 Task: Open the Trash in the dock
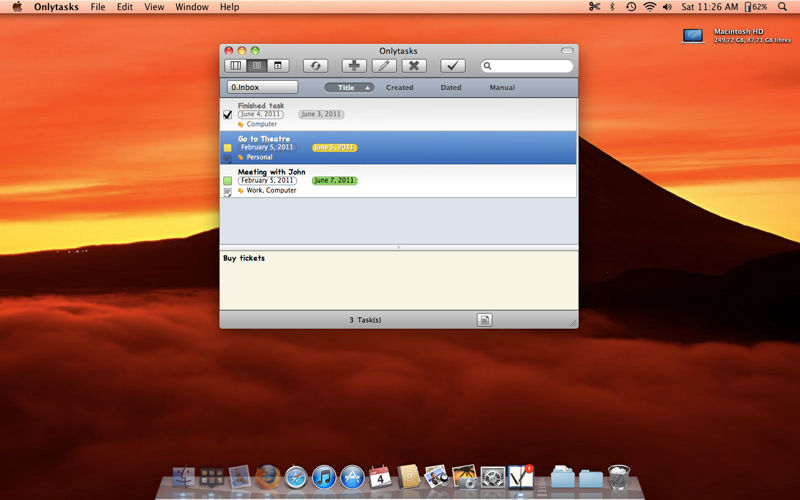pyautogui.click(x=619, y=477)
